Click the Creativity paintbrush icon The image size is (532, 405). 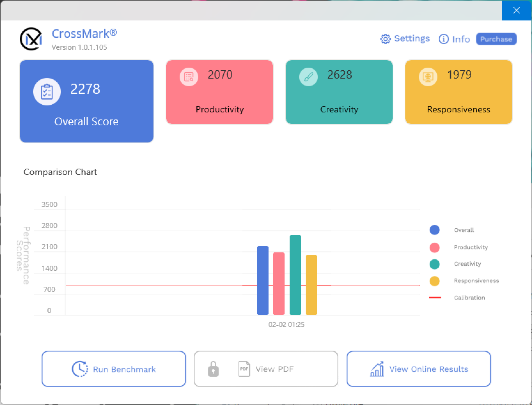click(308, 77)
